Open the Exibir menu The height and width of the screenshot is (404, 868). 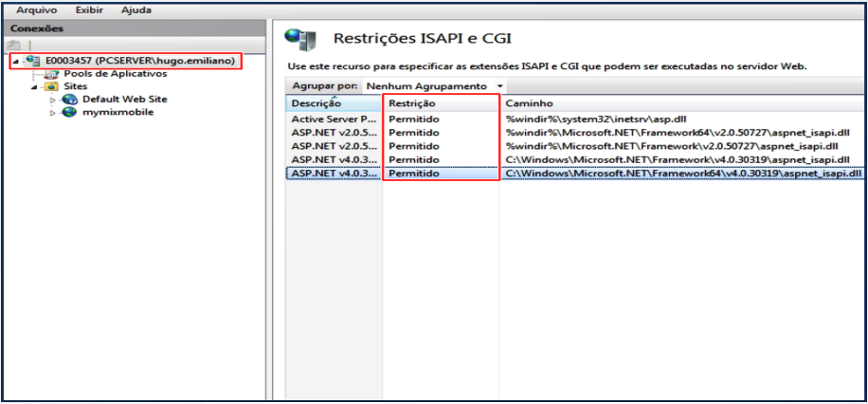(x=89, y=10)
